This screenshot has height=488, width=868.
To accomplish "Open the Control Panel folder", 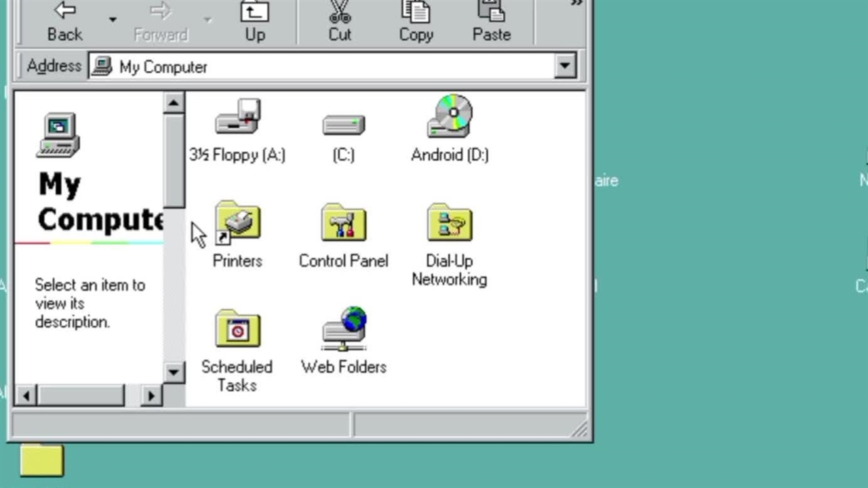I will tap(343, 224).
